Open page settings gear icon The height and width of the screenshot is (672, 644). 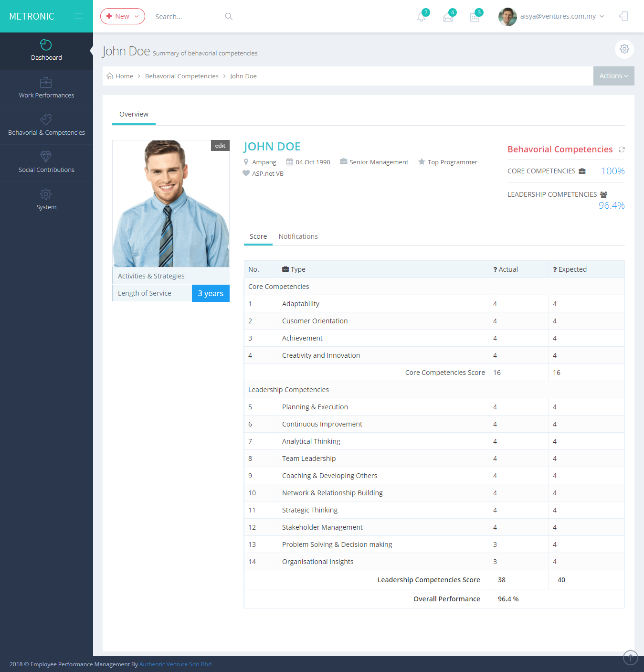tap(624, 49)
